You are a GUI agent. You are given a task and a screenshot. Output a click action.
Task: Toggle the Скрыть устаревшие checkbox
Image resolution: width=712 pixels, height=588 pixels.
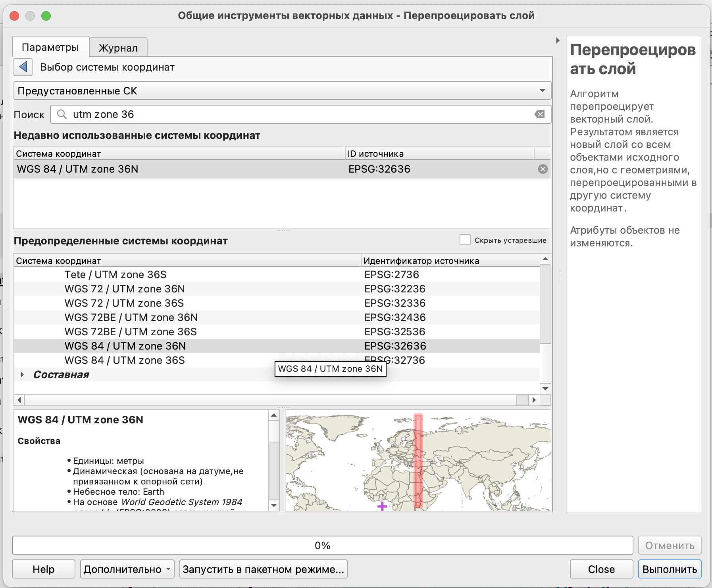point(465,240)
